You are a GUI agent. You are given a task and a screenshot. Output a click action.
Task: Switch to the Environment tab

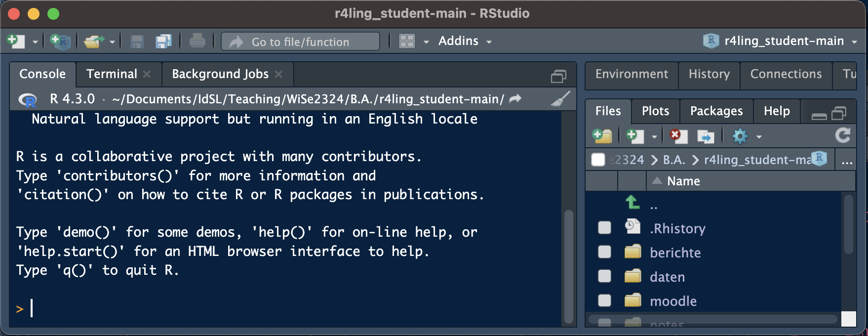[631, 74]
